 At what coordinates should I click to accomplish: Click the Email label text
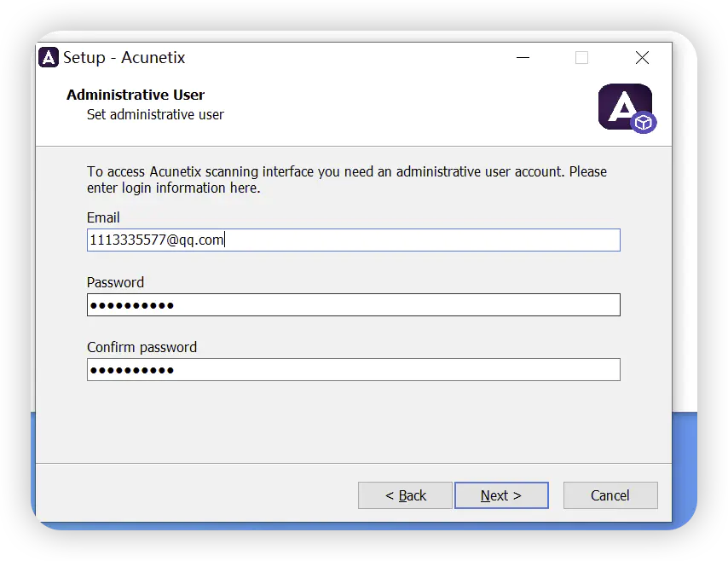click(103, 218)
